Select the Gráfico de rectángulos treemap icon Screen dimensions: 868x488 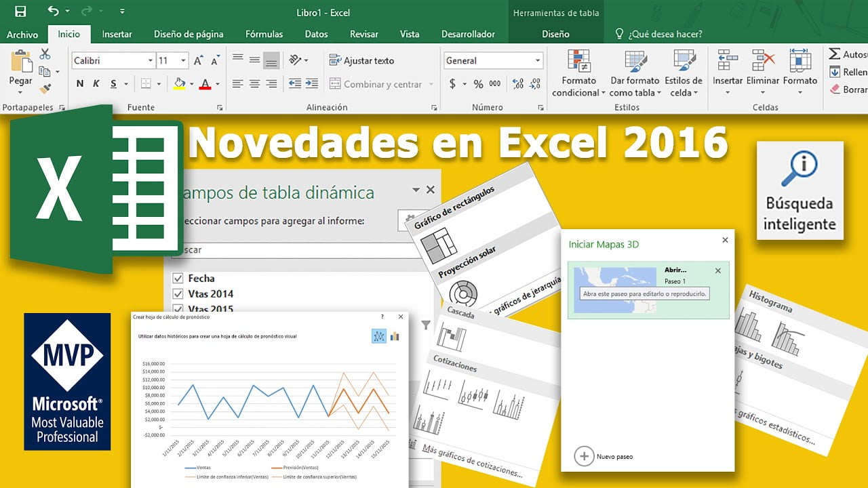tap(439, 245)
